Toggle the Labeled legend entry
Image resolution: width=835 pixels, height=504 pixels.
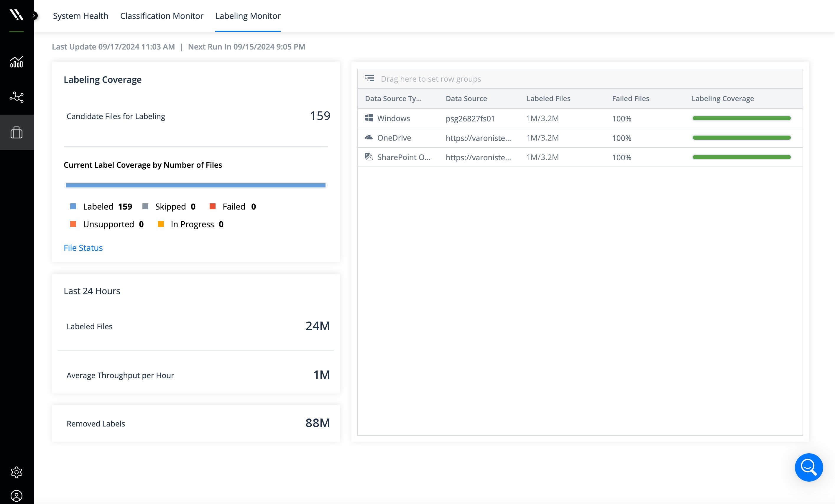(x=98, y=206)
